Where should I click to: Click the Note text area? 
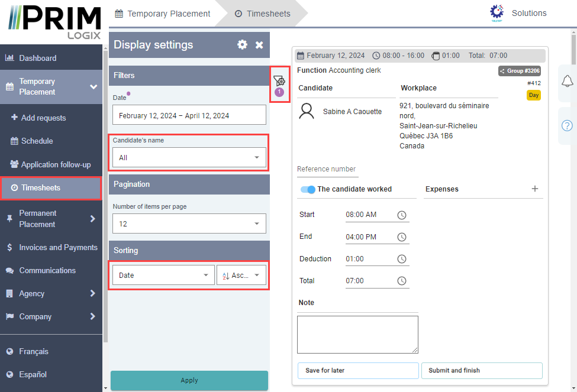[x=357, y=334]
